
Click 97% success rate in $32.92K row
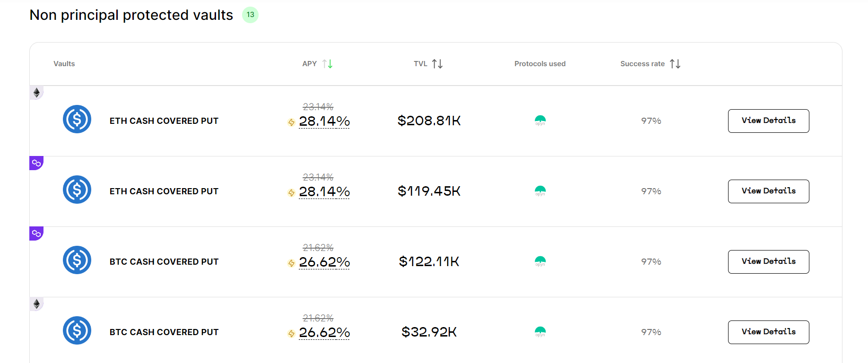(651, 332)
